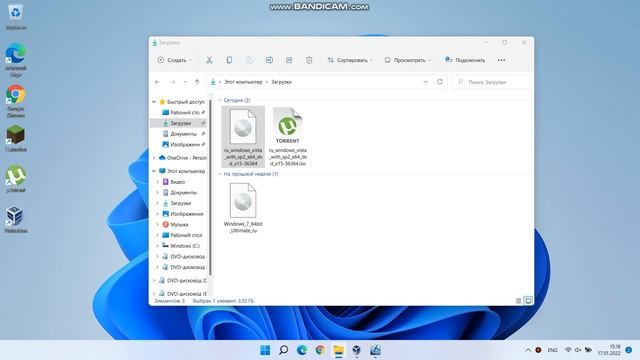Viewport: 640px width, 360px height.
Task: Collapse the Сегодня (2) group
Action: (220, 100)
